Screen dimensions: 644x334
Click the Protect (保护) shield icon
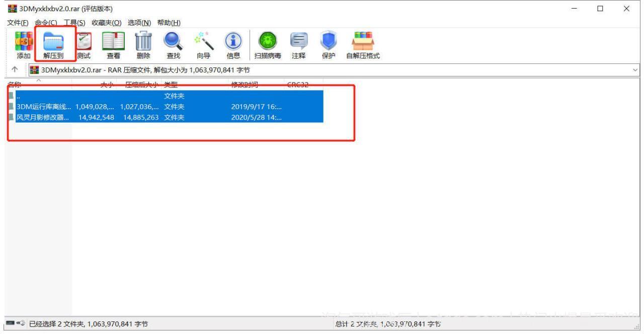point(329,44)
